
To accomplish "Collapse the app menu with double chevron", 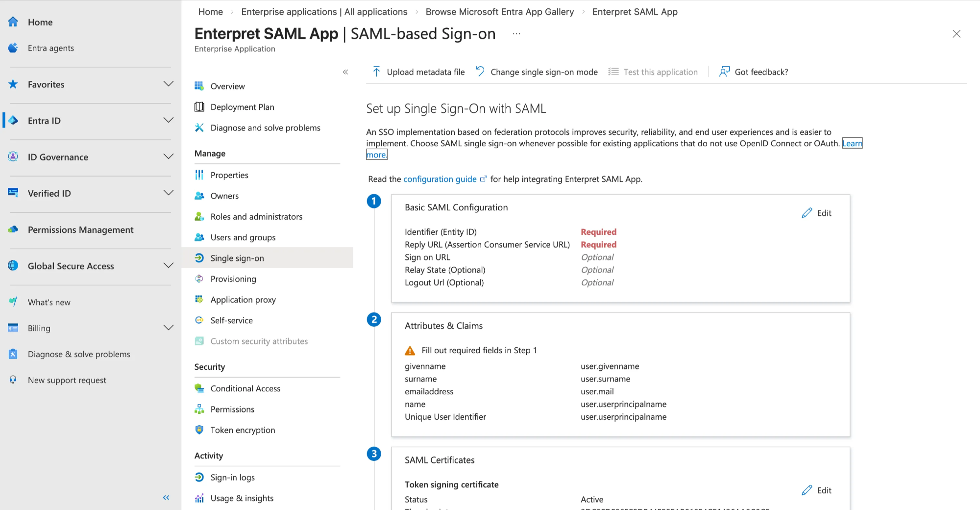I will click(345, 72).
